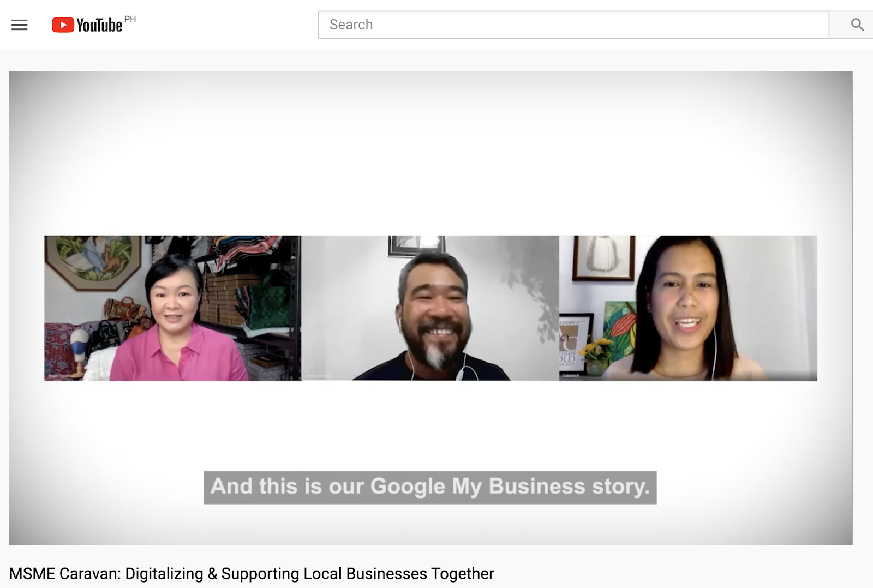Click the MSME Caravan video title
This screenshot has height=588, width=873.
coord(251,574)
